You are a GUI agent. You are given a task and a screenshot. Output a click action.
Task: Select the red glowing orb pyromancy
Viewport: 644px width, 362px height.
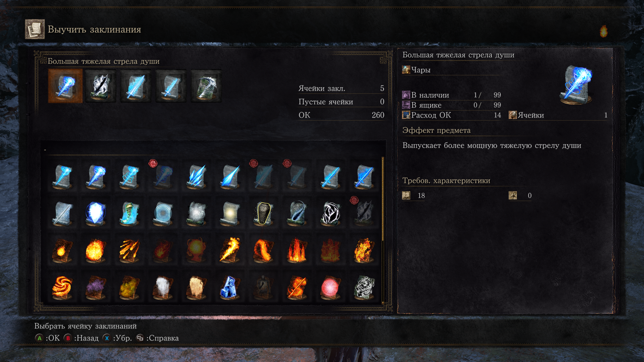tap(330, 287)
